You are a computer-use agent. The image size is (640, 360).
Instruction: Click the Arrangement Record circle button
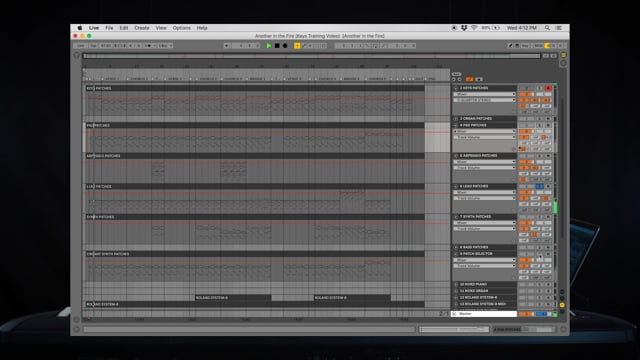285,46
